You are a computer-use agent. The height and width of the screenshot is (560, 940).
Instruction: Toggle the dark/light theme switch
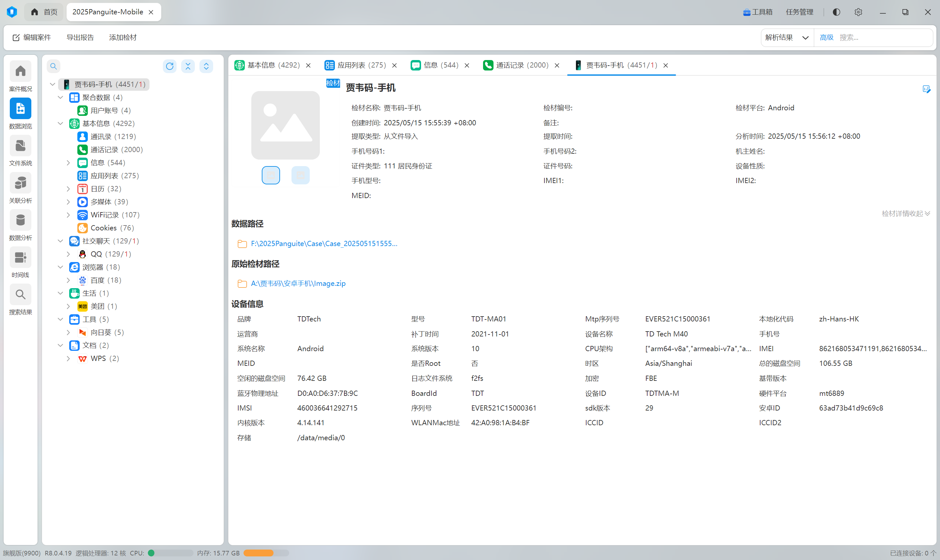click(836, 12)
